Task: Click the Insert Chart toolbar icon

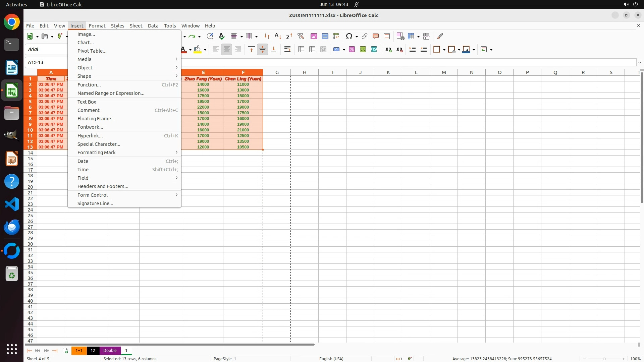Action: [325, 36]
